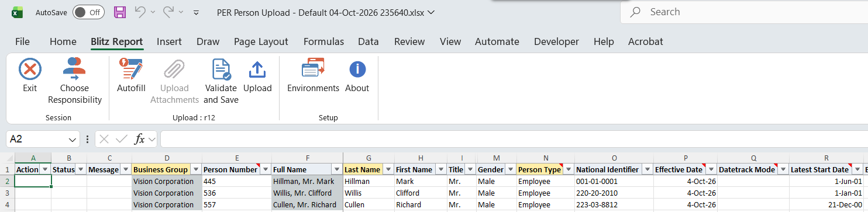The height and width of the screenshot is (212, 868).
Task: Switch to the Developer tab
Action: click(x=556, y=41)
